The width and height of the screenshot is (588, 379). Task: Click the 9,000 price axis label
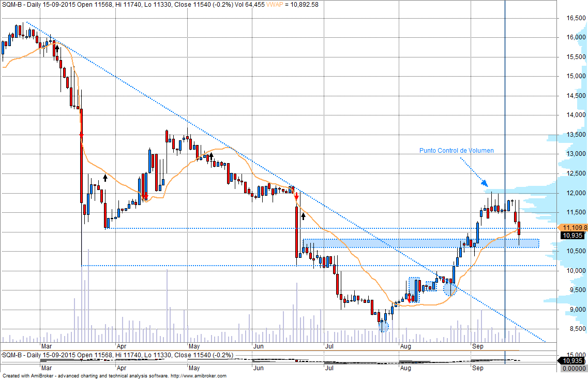(x=578, y=310)
